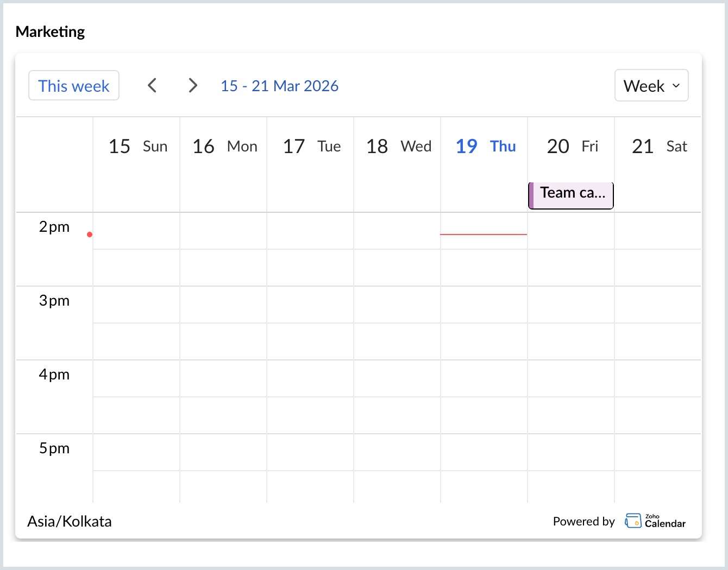The image size is (728, 570).
Task: Go to previous week arrow
Action: (152, 86)
